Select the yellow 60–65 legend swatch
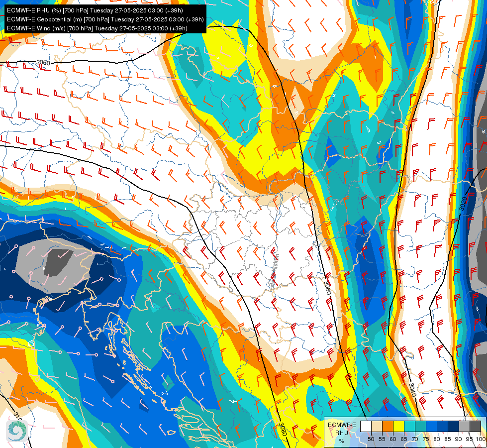487x448 pixels. (x=399, y=426)
